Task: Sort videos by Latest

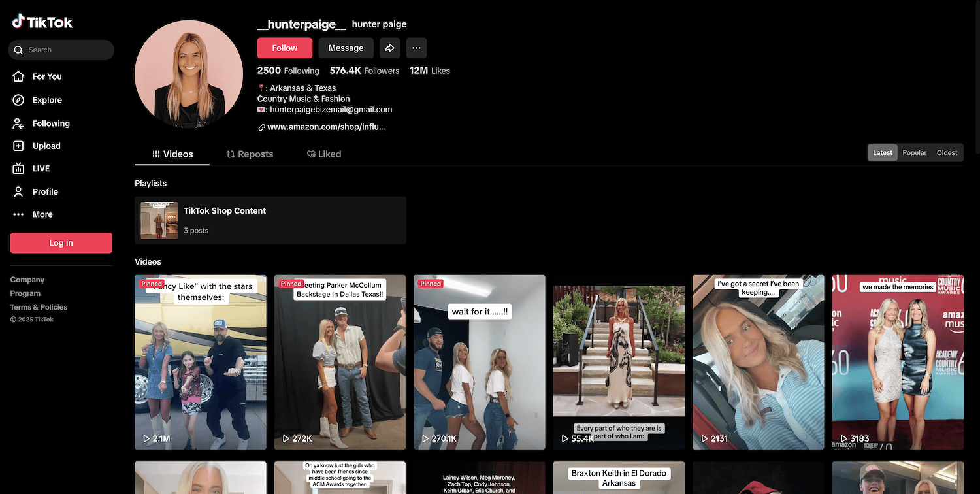Action: [x=882, y=152]
